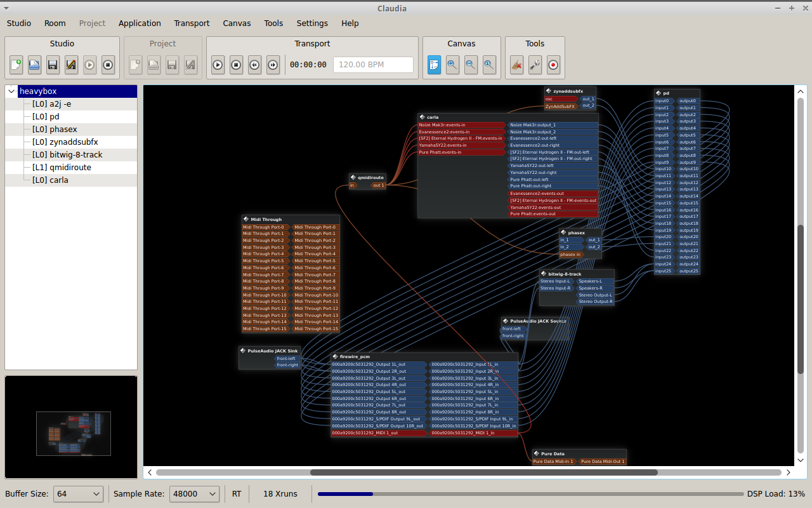This screenshot has height=508, width=812.
Task: Open the Canvas menu
Action: coord(237,23)
